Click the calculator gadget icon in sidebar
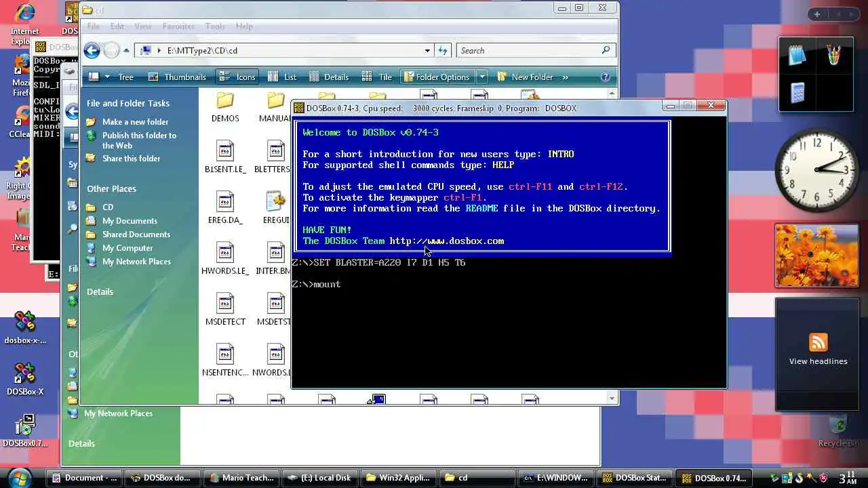The height and width of the screenshot is (488, 868). (x=797, y=91)
